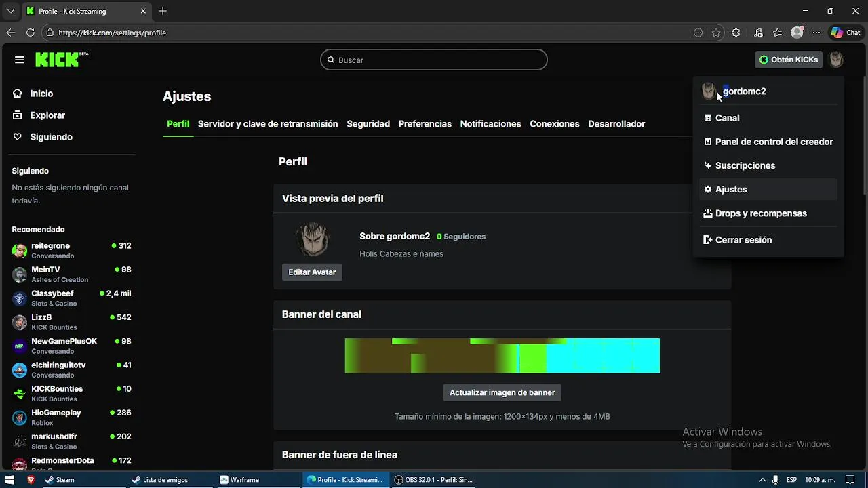The width and height of the screenshot is (868, 488).
Task: Reload the page in browser
Action: point(30,33)
